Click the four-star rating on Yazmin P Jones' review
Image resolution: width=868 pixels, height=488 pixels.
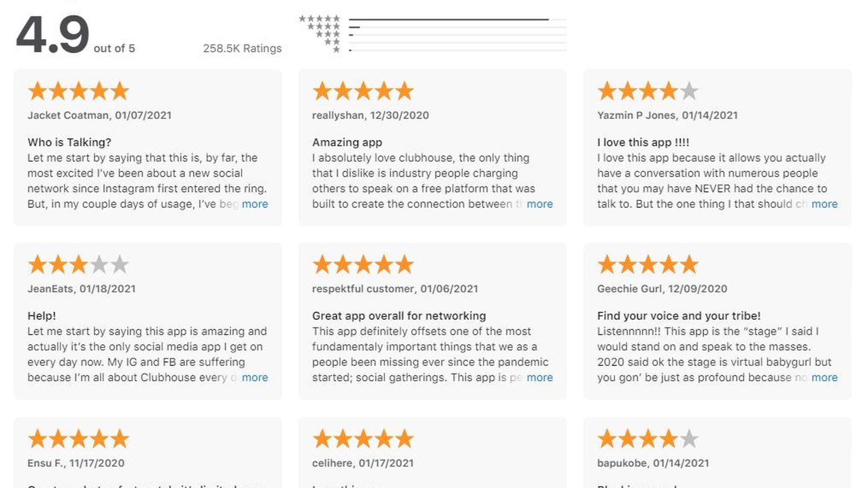point(648,91)
